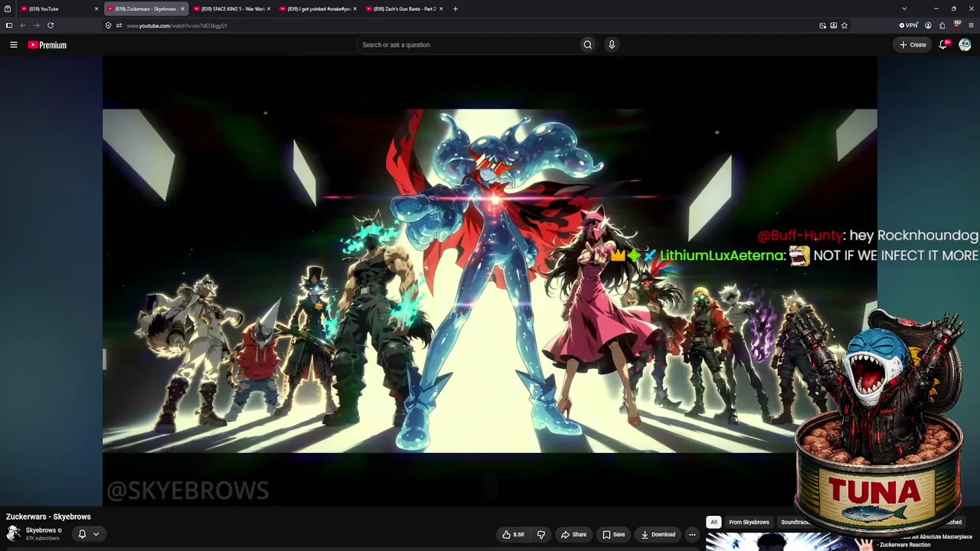Go back in browser history
Image resolution: width=980 pixels, height=551 pixels.
coord(23,25)
